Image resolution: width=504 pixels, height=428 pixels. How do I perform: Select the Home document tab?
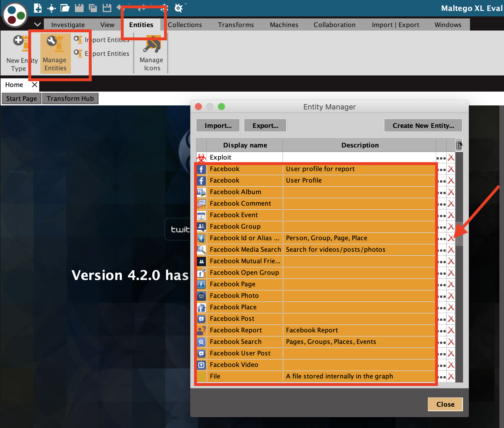[14, 85]
